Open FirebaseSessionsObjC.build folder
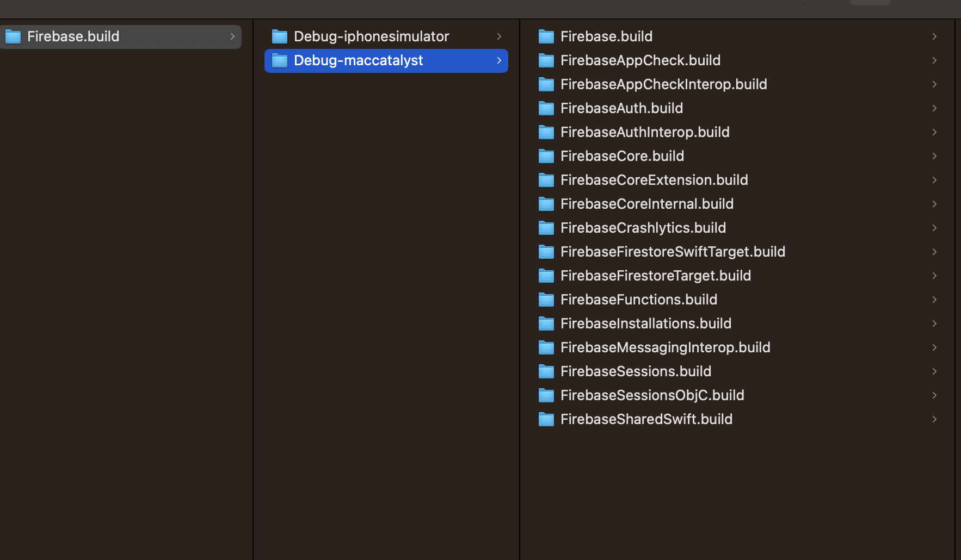This screenshot has height=560, width=961. tap(652, 395)
